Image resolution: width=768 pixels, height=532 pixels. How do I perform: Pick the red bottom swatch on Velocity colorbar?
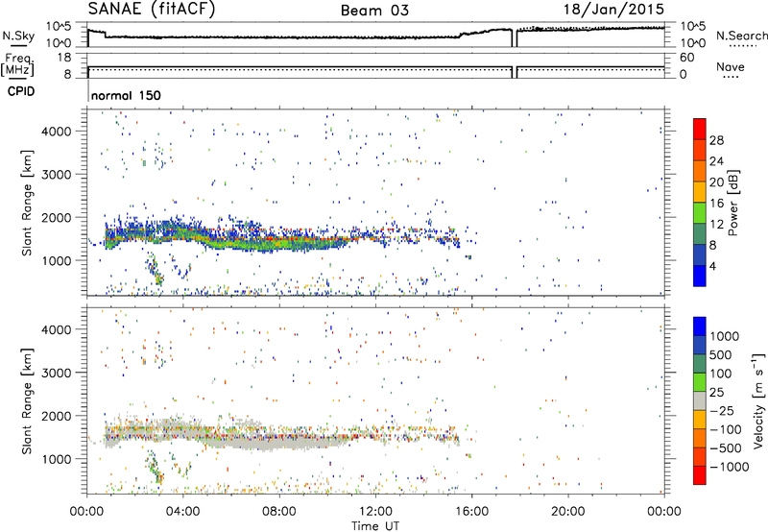[700, 475]
